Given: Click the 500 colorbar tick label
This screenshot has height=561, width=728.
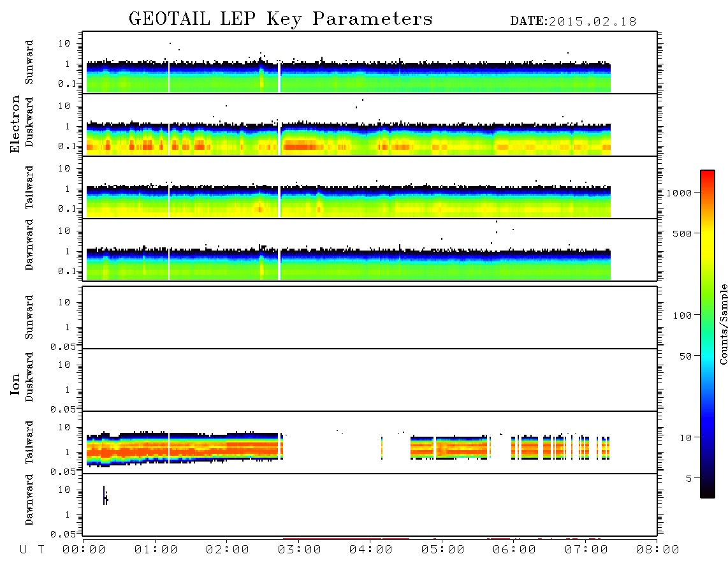Looking at the screenshot, I should (x=683, y=233).
